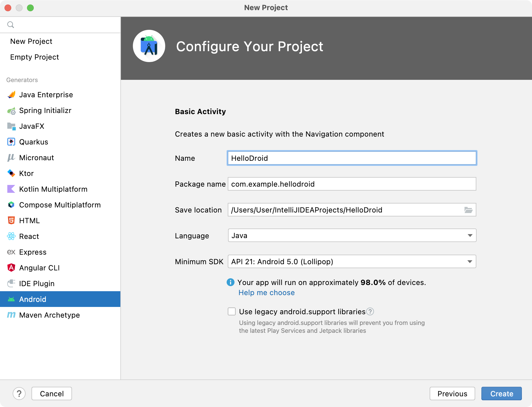Open legacy libraries help question mark
The height and width of the screenshot is (407, 532).
[370, 311]
